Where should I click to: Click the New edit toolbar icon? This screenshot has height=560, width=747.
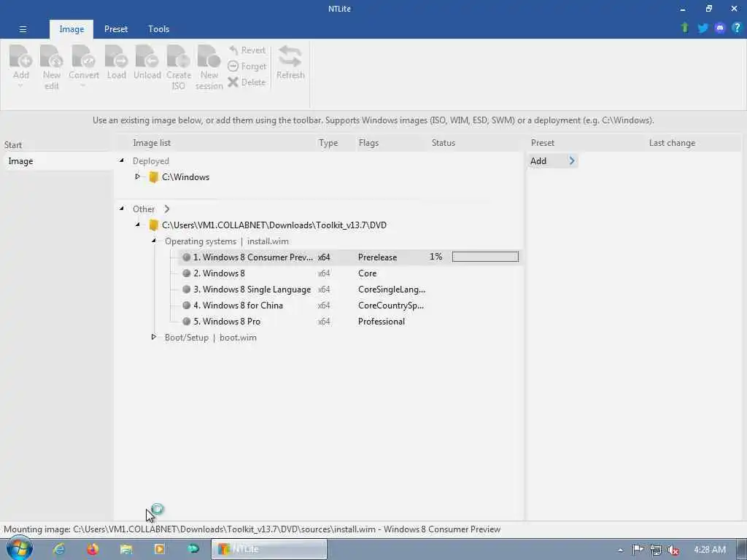click(52, 56)
